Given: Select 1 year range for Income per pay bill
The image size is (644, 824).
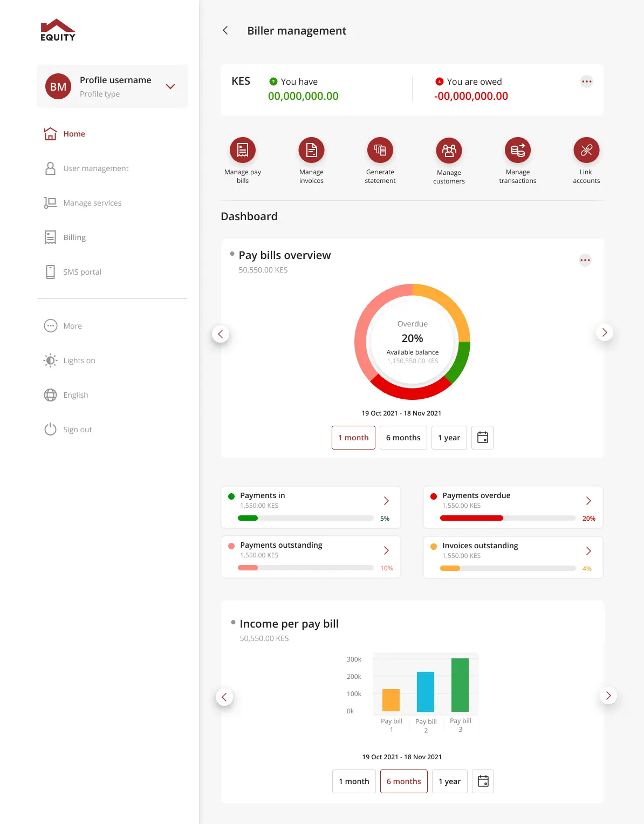Looking at the screenshot, I should (x=449, y=781).
